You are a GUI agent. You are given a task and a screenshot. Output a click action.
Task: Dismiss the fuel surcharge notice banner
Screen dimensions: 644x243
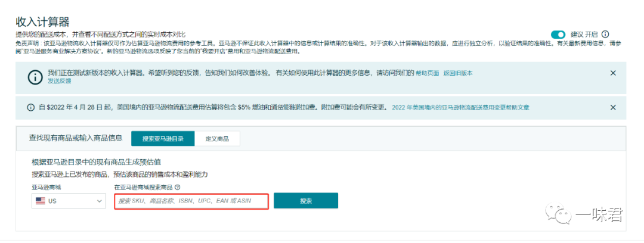point(613,108)
